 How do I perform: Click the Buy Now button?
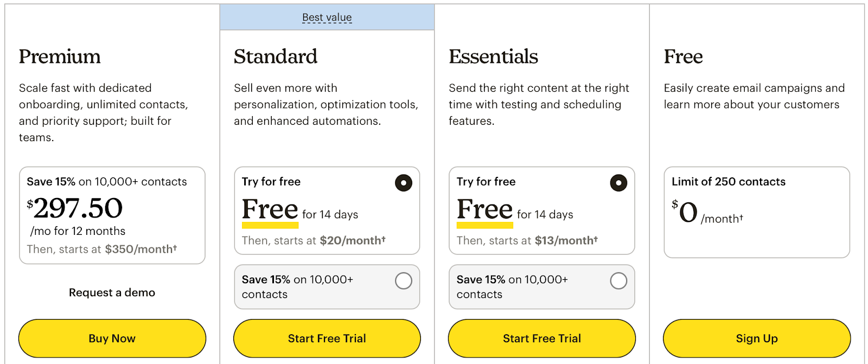tap(112, 338)
